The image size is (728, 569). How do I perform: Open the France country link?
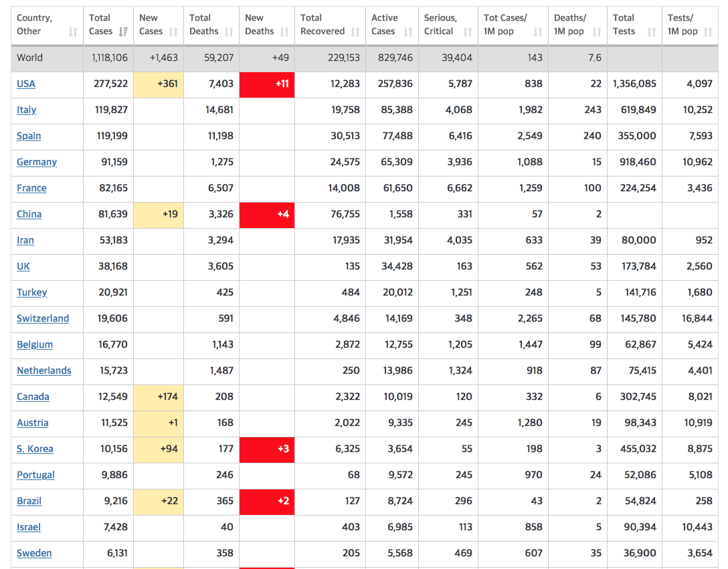point(31,188)
